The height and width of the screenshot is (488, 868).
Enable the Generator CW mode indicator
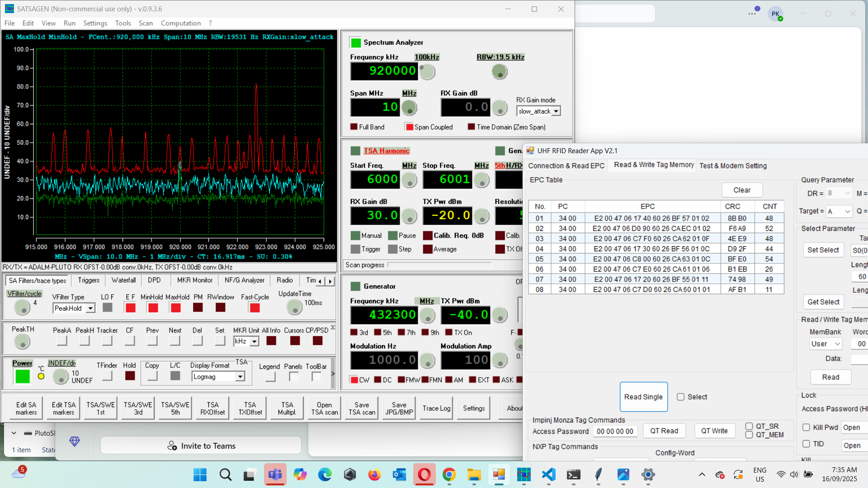[354, 380]
